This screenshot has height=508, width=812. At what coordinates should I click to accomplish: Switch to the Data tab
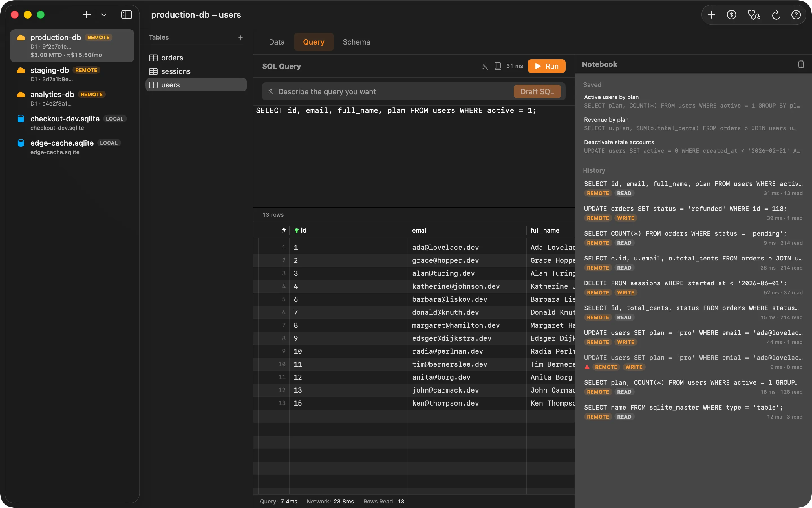(x=277, y=42)
